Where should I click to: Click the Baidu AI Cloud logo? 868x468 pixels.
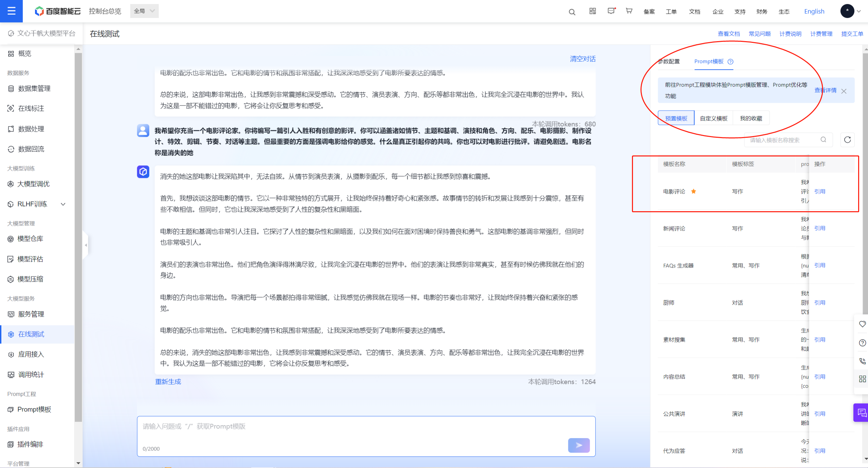tap(57, 11)
